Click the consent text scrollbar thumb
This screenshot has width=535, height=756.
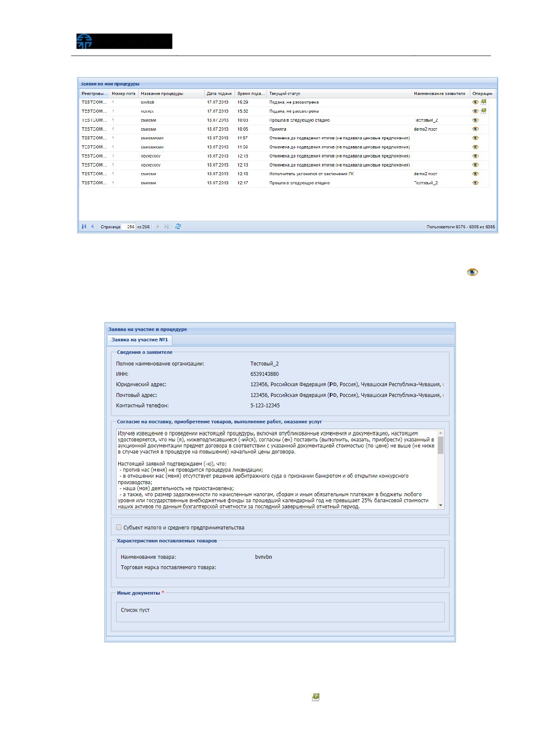440,445
